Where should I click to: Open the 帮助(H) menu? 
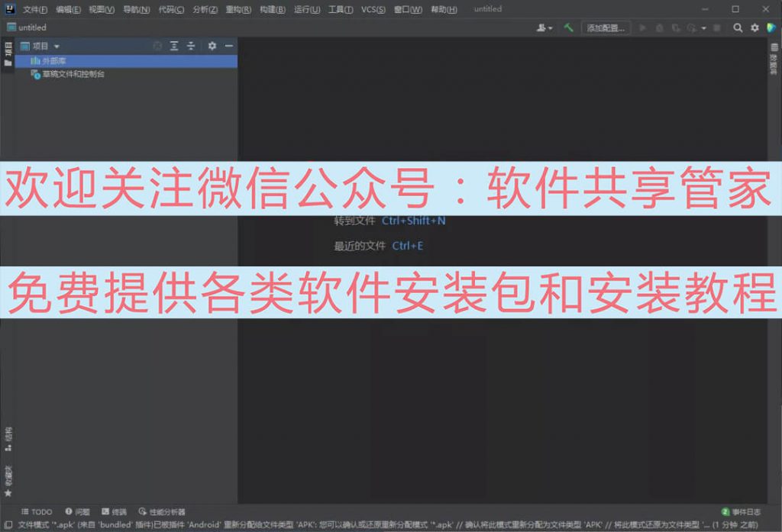(444, 9)
